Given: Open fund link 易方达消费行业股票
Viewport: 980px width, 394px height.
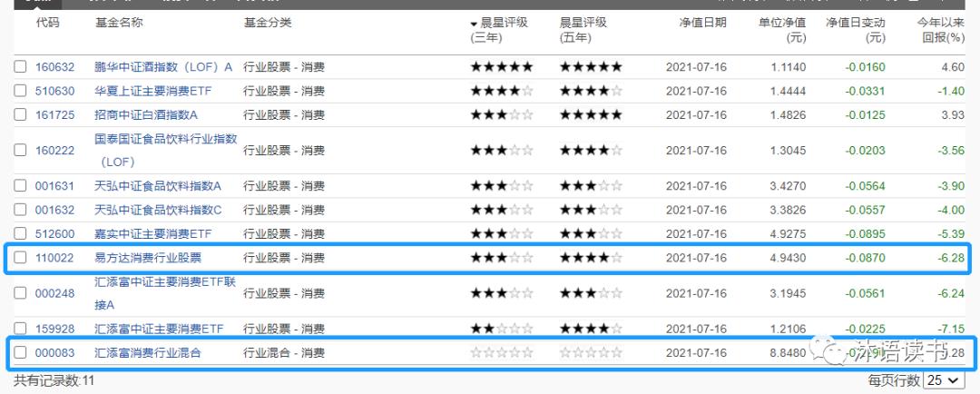Looking at the screenshot, I should (x=148, y=258).
